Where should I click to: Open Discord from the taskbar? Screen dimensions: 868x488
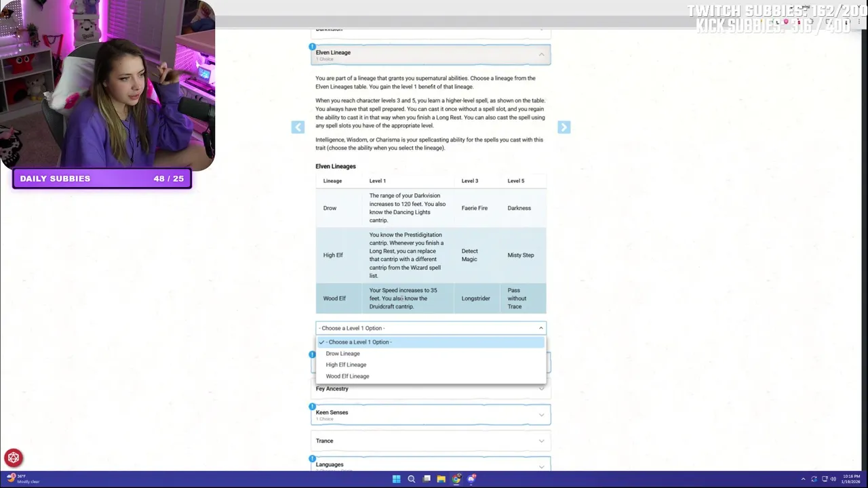(471, 479)
